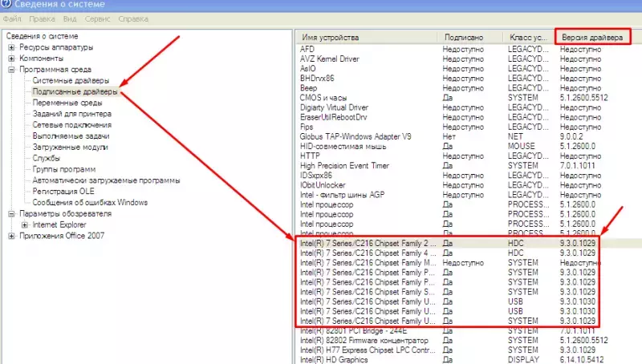This screenshot has width=642, height=364.
Task: Select the EraserUtilRebootDrv row
Action: point(469,117)
